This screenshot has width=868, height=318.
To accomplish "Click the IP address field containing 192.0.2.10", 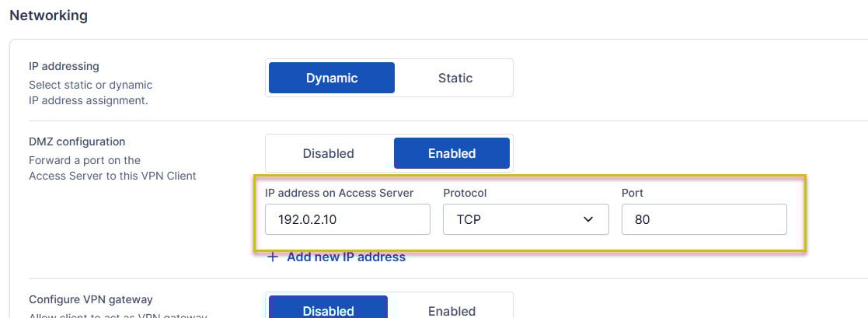I will pyautogui.click(x=347, y=219).
